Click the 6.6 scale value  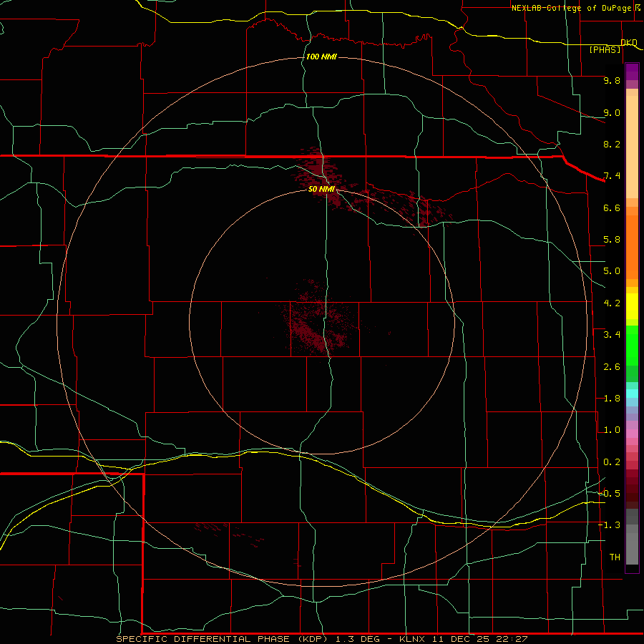pos(612,208)
